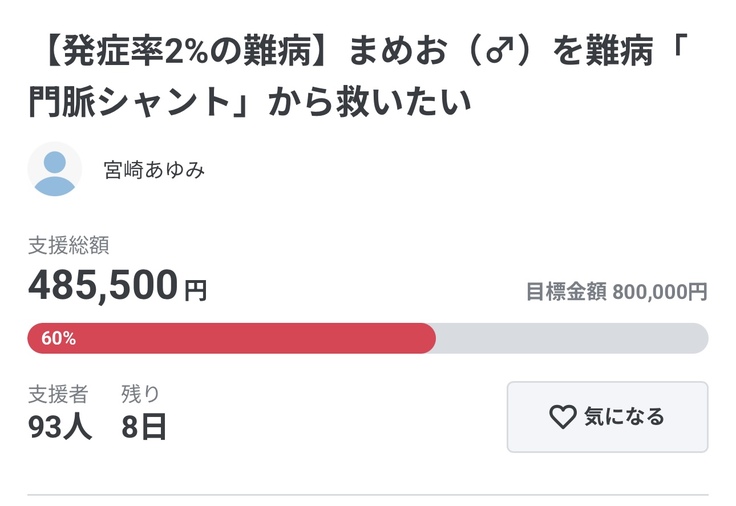Click the 485,500 total amount
The image size is (736, 506).
(103, 286)
